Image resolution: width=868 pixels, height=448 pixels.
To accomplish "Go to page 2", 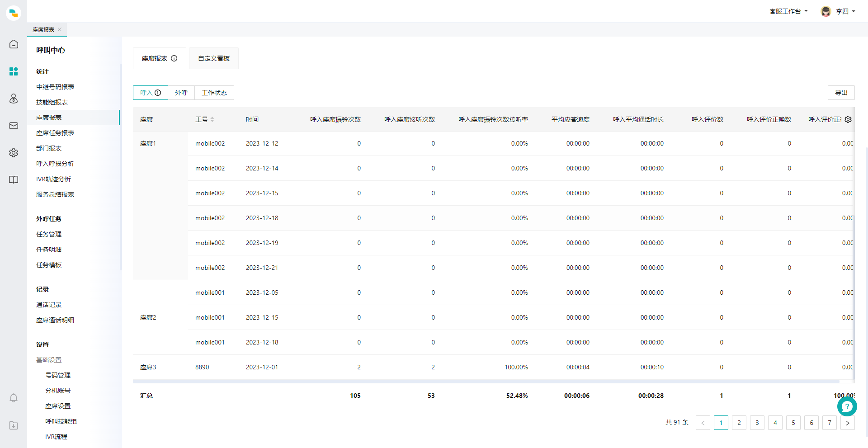I will (x=739, y=423).
